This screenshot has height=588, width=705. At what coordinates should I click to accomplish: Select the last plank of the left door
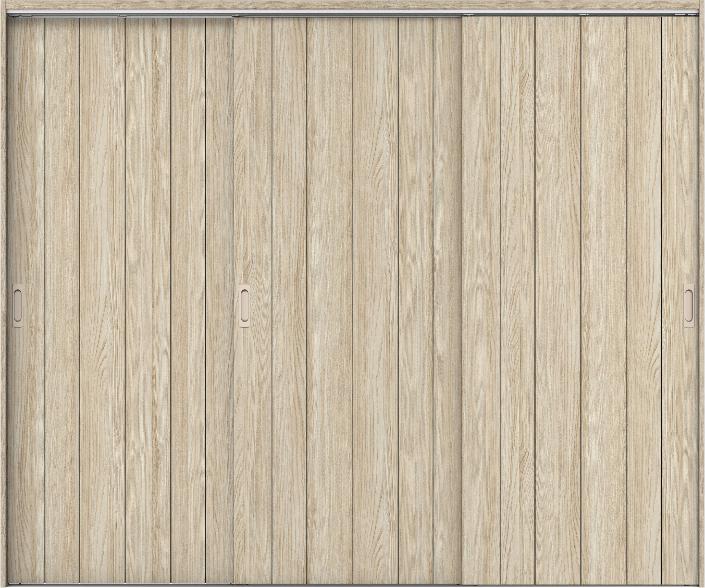click(x=220, y=300)
